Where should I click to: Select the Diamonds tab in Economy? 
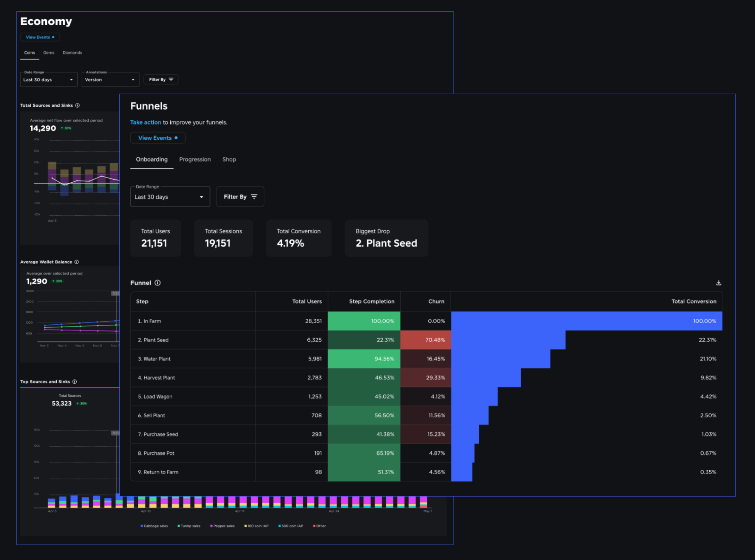click(x=72, y=52)
